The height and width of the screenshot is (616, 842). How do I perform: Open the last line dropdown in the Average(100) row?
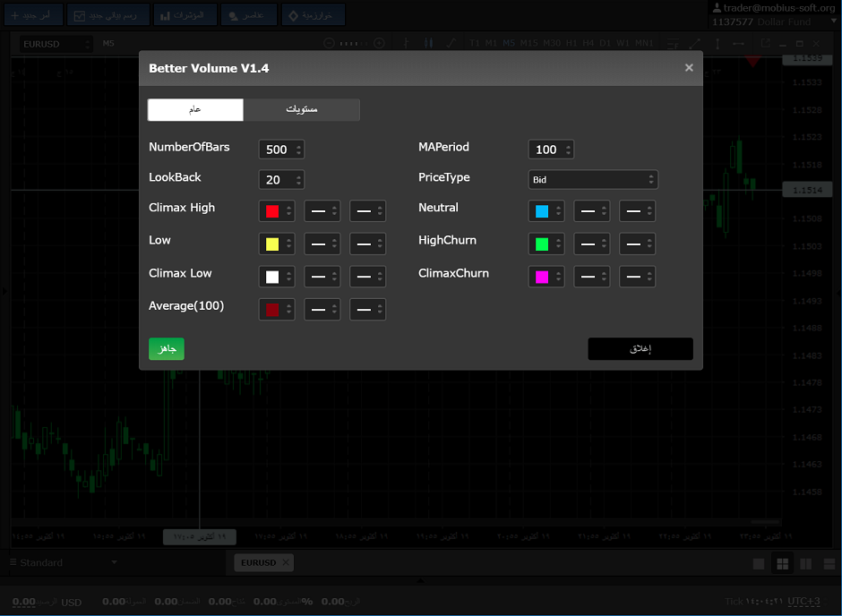click(368, 310)
